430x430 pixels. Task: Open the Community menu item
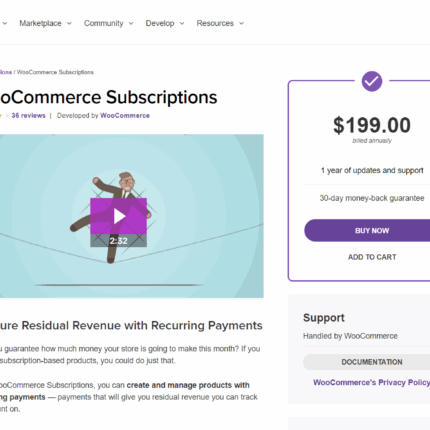[x=104, y=23]
